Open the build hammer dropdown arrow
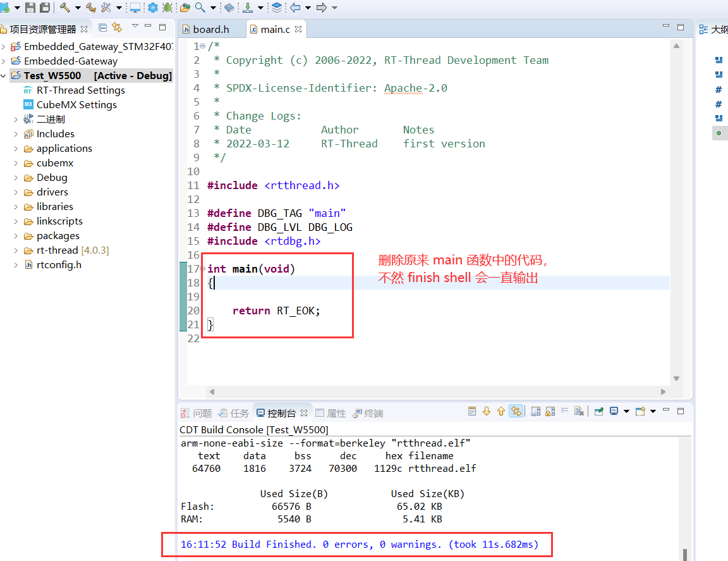The height and width of the screenshot is (561, 728). (78, 8)
